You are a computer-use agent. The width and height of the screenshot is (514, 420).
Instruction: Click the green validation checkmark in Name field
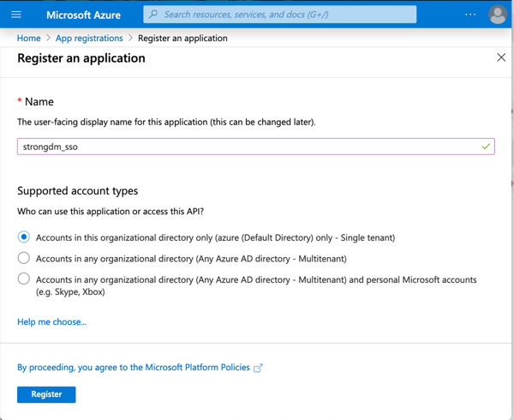[486, 147]
